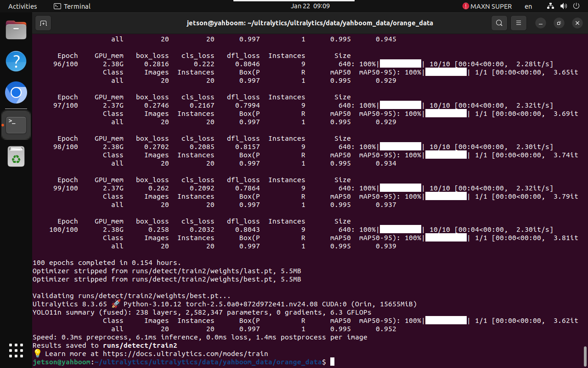Open the Jan 22 09:09 clock calendar
The width and height of the screenshot is (588, 368).
click(x=310, y=6)
